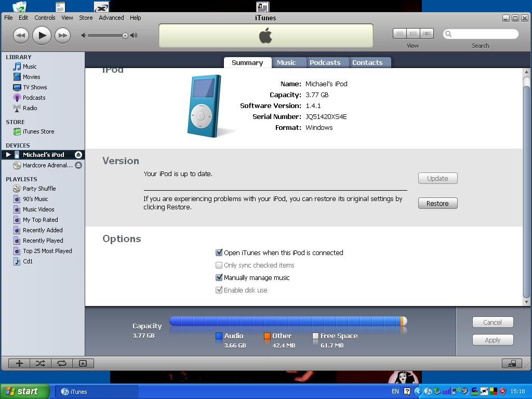
Task: Open the Help menu
Action: tap(136, 18)
